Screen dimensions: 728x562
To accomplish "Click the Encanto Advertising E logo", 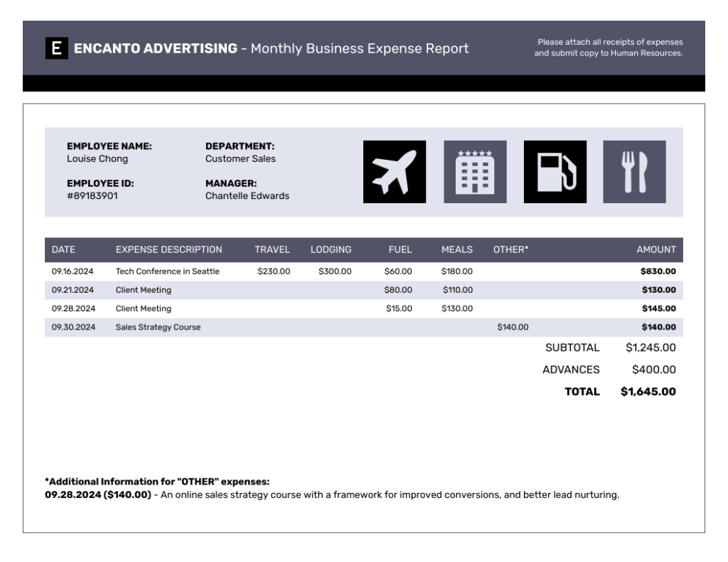I will pos(55,48).
